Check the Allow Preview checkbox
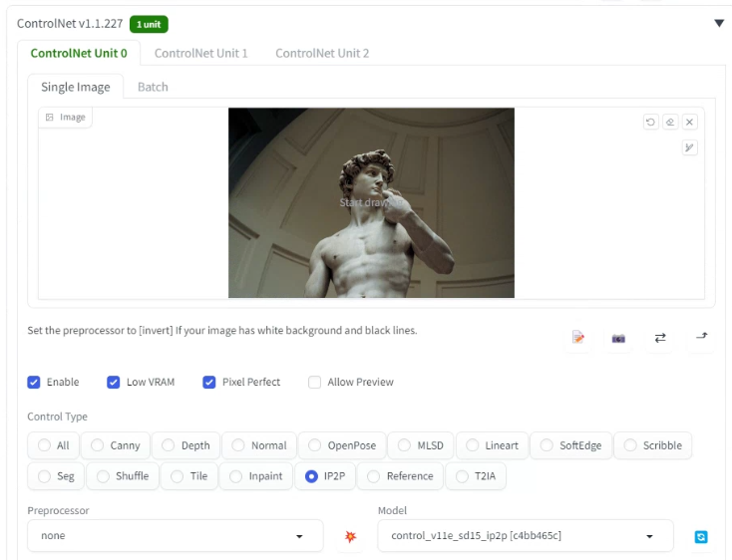 click(315, 383)
